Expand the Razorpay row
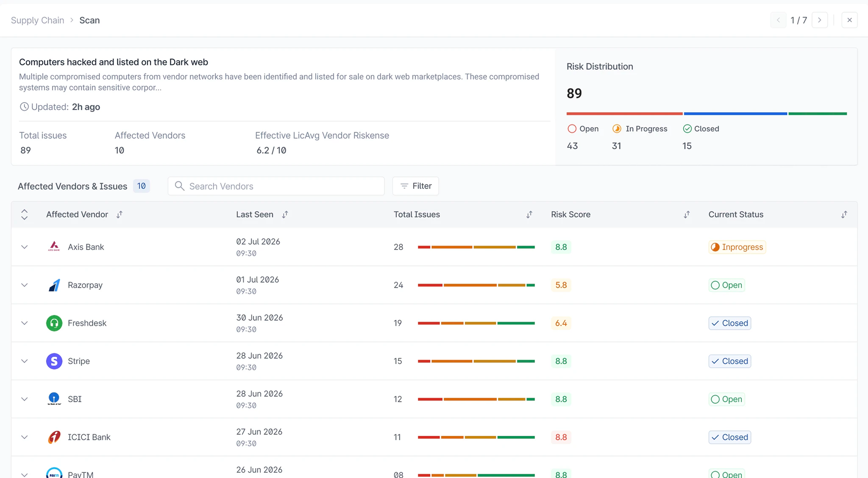 tap(24, 285)
